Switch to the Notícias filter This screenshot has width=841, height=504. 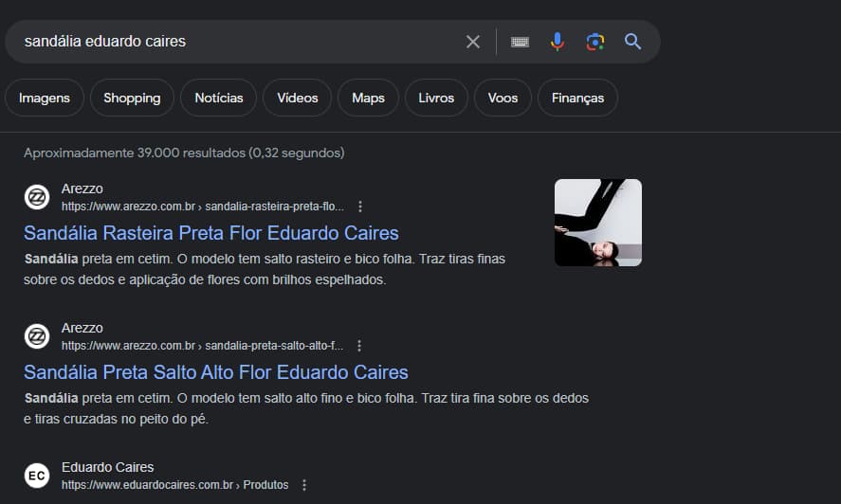pos(219,98)
